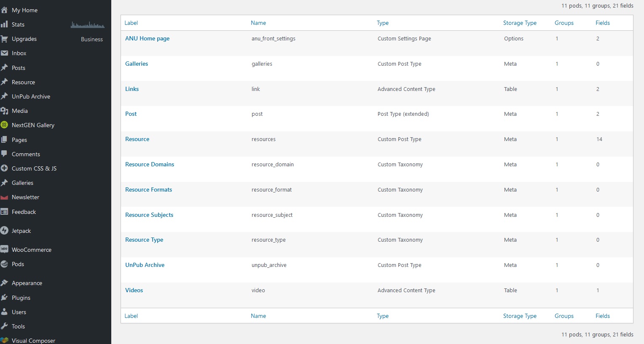Open the Upgrades Business menu item
This screenshot has width=644, height=344.
tap(24, 39)
